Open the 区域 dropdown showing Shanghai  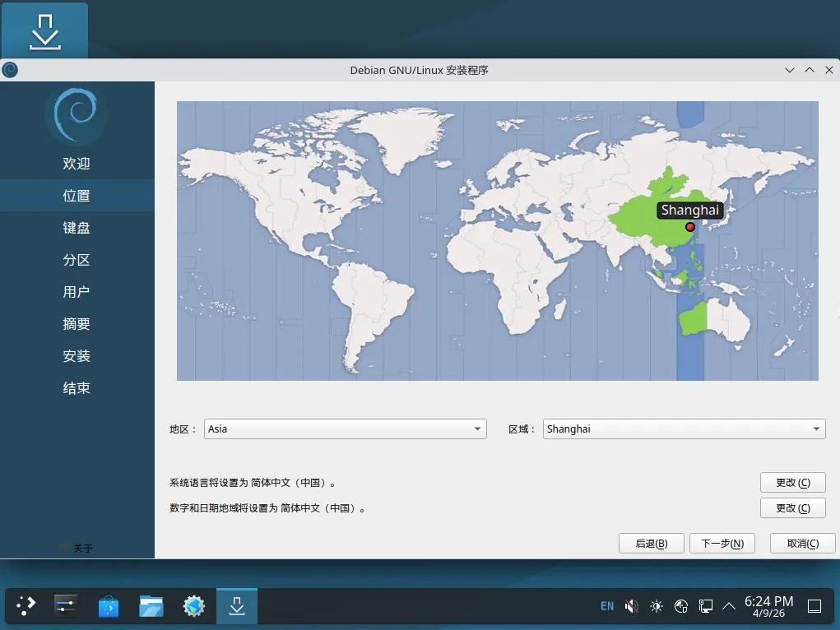[x=685, y=429]
